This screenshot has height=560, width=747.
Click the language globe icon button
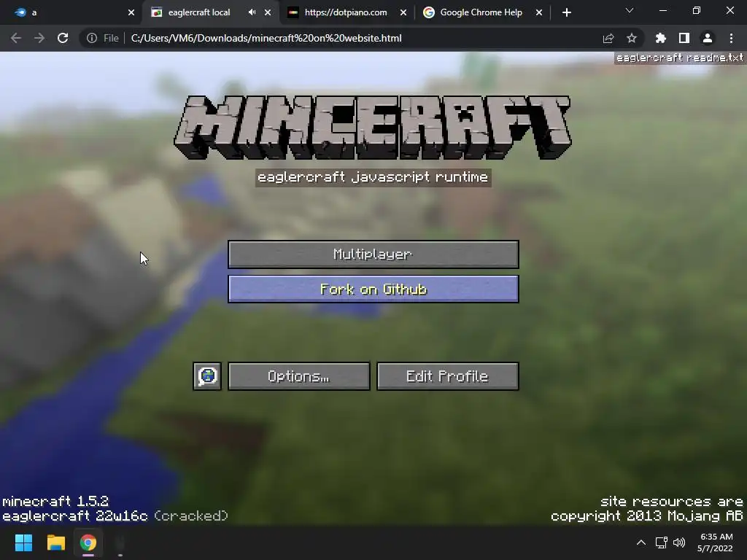point(207,376)
